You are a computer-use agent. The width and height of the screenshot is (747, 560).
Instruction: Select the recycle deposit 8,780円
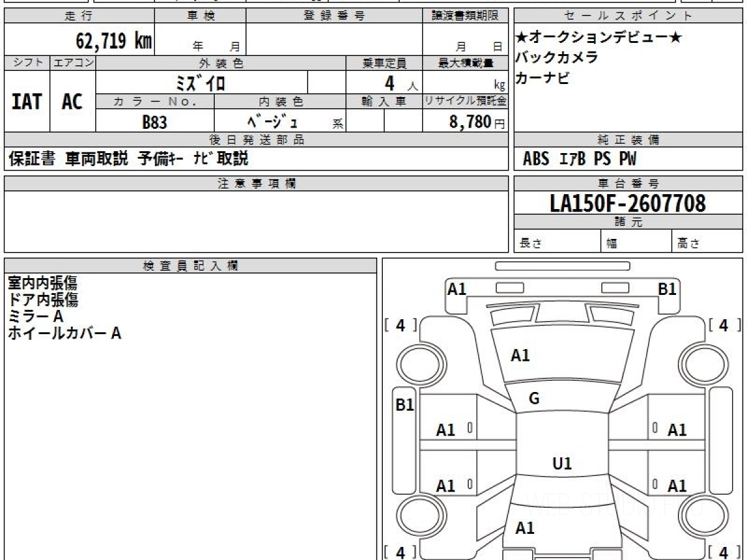(x=477, y=122)
